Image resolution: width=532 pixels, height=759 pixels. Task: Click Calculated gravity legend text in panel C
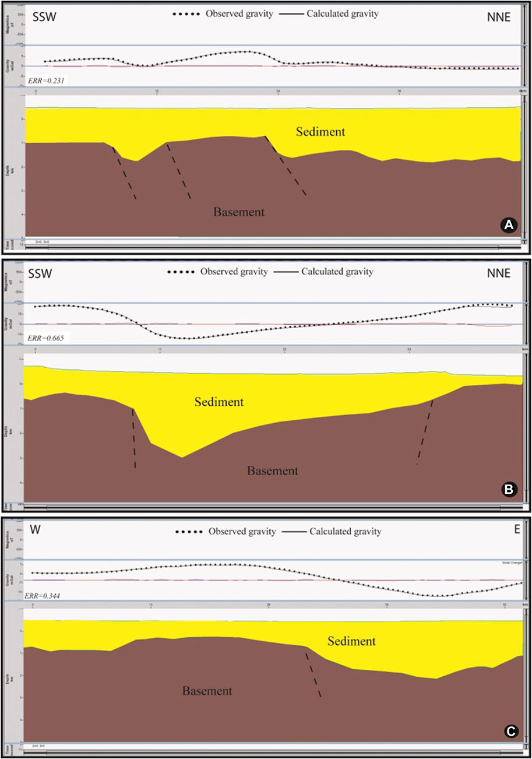pyautogui.click(x=346, y=532)
